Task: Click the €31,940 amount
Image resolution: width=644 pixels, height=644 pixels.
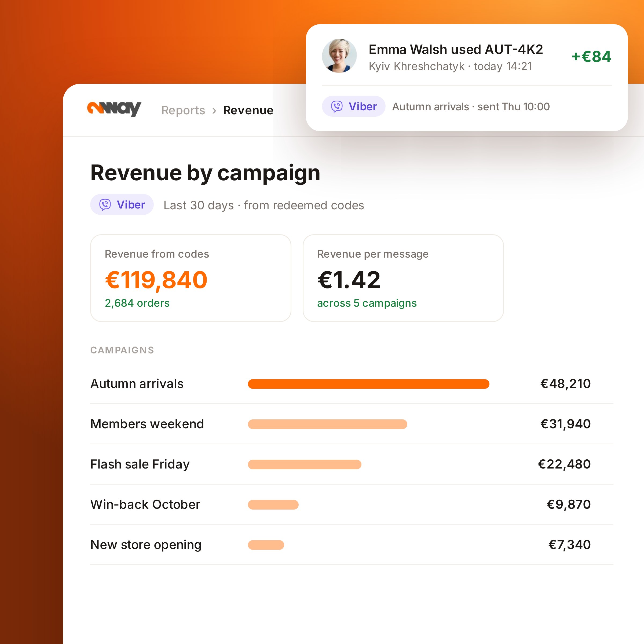Action: (x=565, y=424)
